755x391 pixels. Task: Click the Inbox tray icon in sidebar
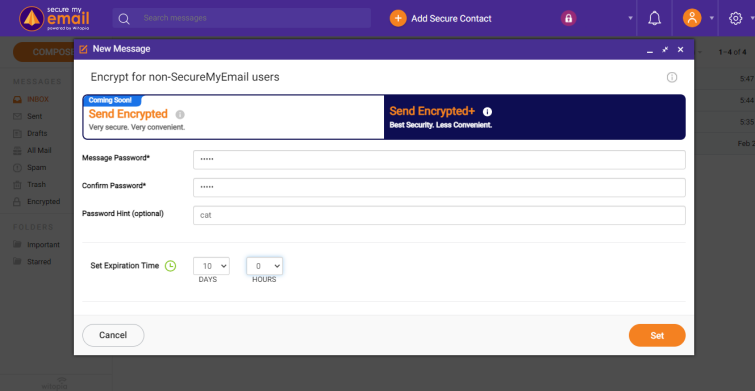coord(17,100)
